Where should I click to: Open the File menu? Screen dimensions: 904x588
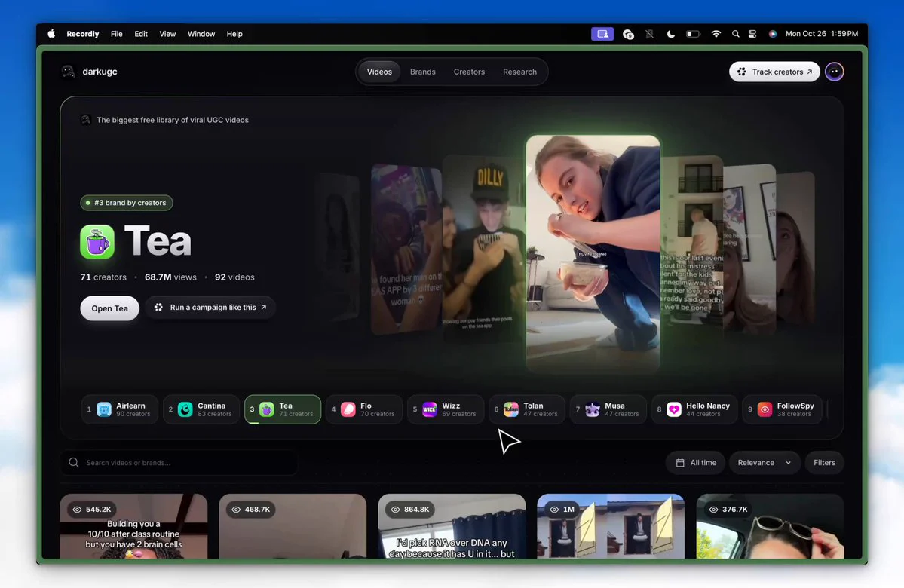[116, 34]
